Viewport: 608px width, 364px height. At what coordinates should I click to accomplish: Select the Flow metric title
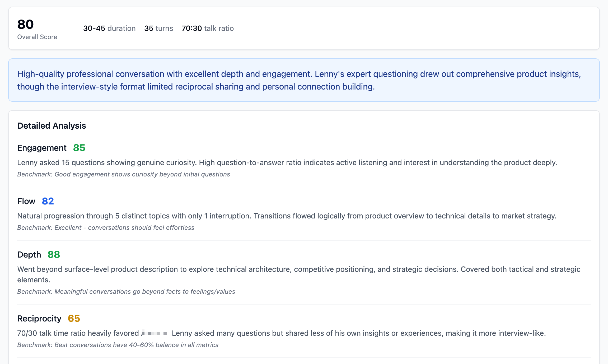click(26, 201)
